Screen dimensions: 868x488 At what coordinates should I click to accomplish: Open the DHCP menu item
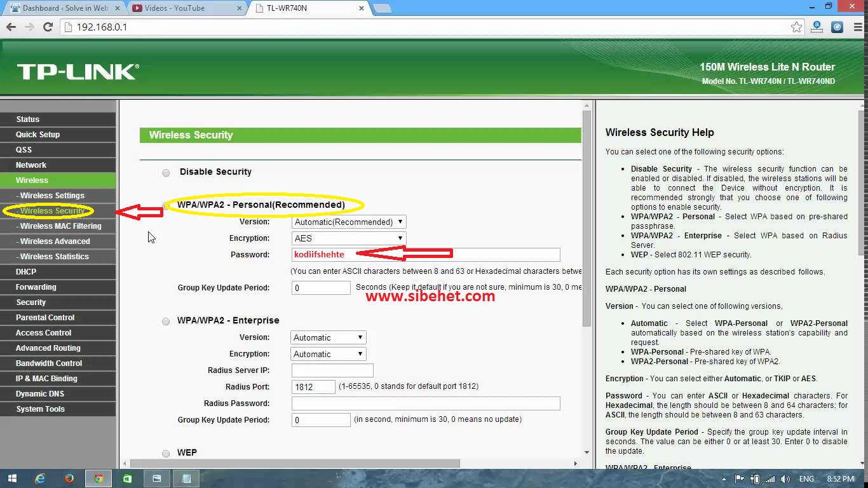(58, 272)
